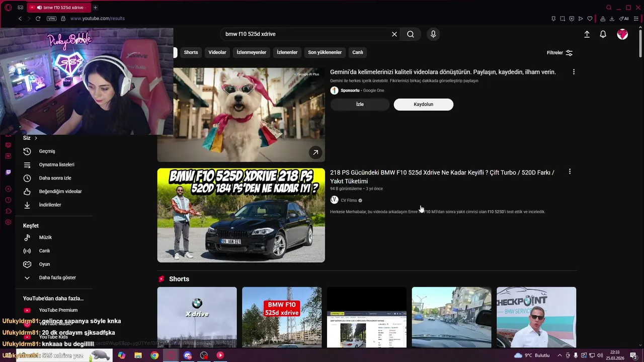Click the İzle button on Gemini ad
Image resolution: width=644 pixels, height=362 pixels.
coord(360,105)
